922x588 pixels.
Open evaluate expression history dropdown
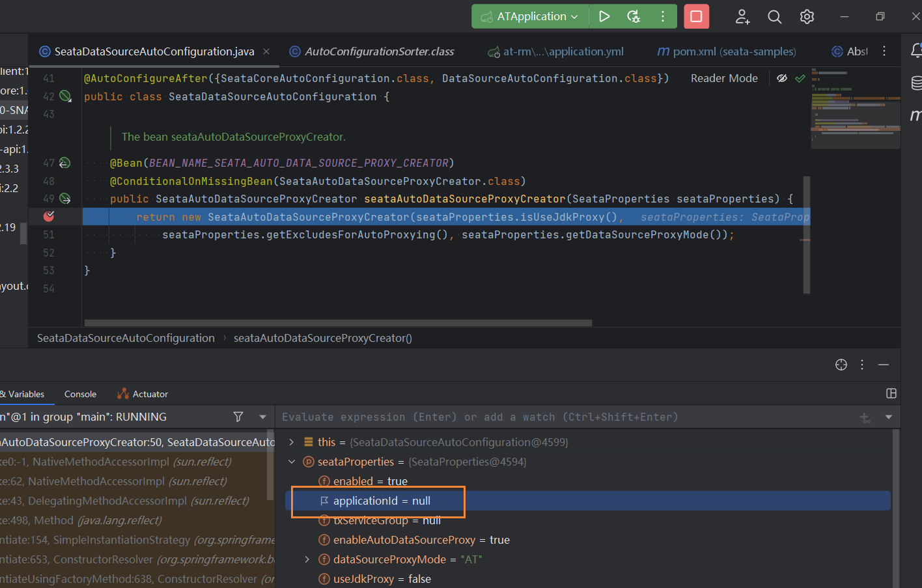pos(889,417)
